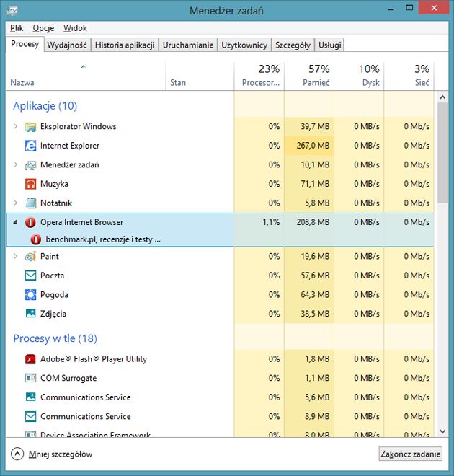454x476 pixels.
Task: Select the Aplikacje (10) group header
Action: pyautogui.click(x=45, y=106)
